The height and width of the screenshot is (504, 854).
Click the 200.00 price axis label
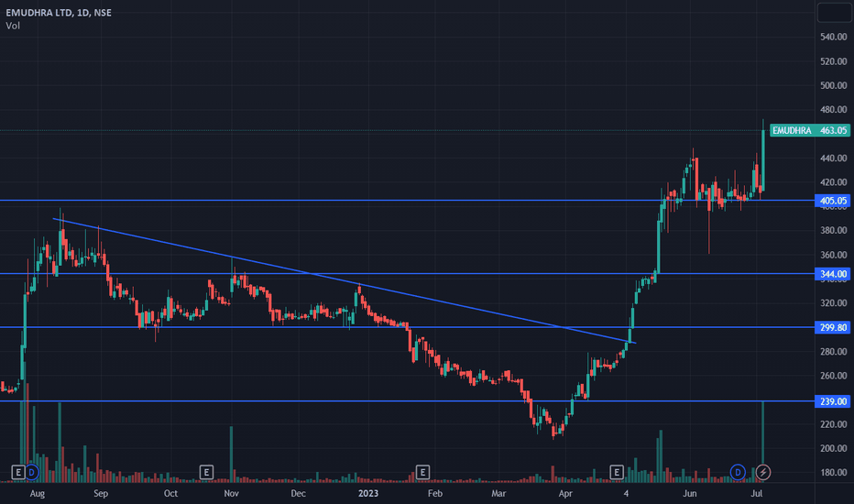833,448
